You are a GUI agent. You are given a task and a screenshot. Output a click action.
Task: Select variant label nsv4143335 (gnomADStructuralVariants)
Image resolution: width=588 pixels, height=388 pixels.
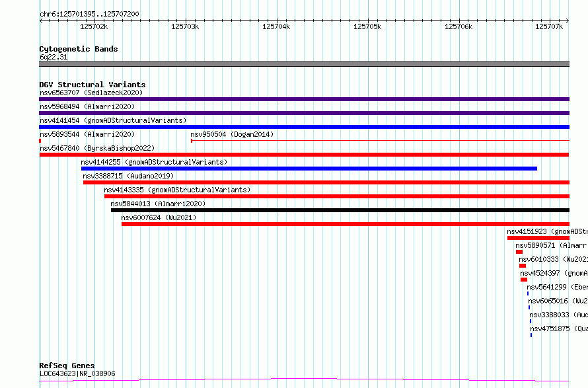click(x=177, y=190)
